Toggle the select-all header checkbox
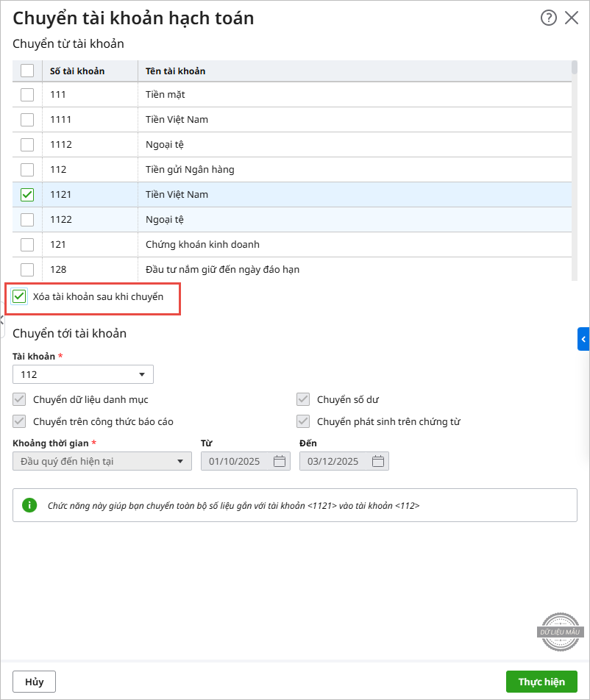 [x=27, y=71]
